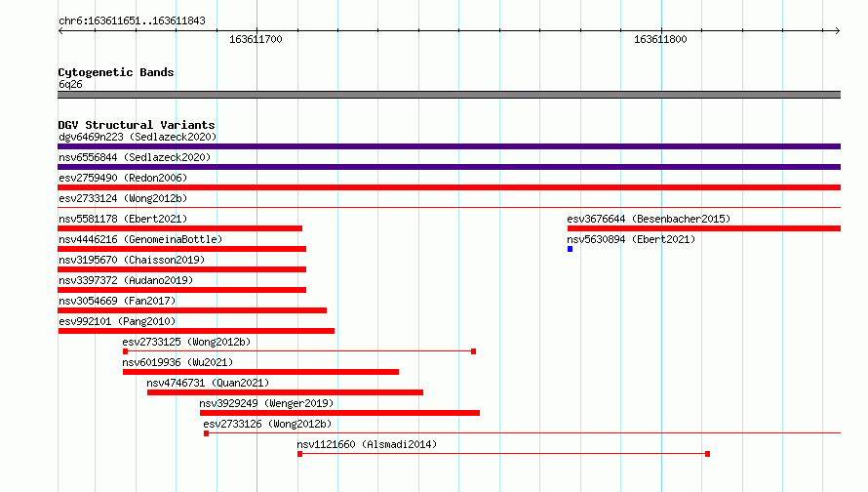This screenshot has height=492, width=868.
Task: Click the 163611800 ruler position label
Action: 660,39
